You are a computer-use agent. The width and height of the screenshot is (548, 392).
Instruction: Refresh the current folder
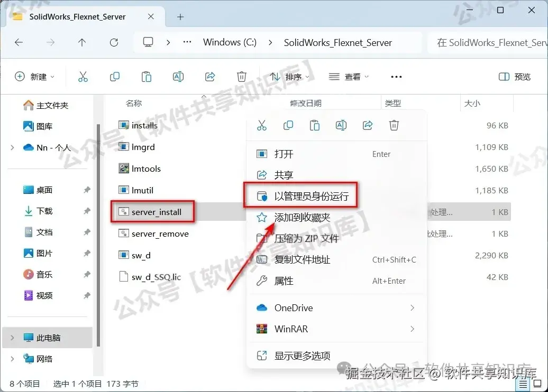coord(114,43)
